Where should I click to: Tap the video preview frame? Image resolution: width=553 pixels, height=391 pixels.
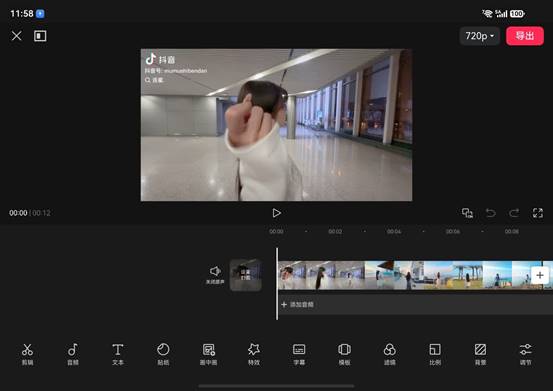(x=276, y=125)
